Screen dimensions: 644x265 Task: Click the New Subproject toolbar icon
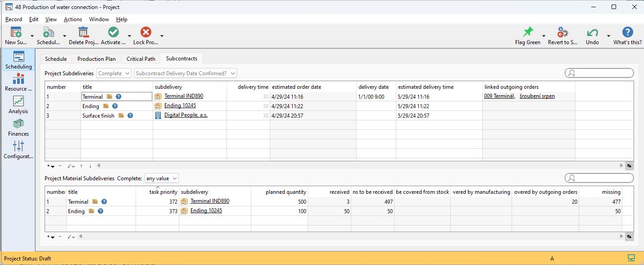pyautogui.click(x=16, y=33)
